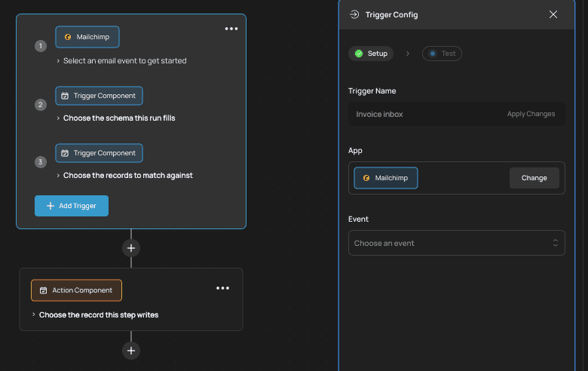The image size is (588, 371).
Task: Select the Action Component chip
Action: (x=76, y=290)
